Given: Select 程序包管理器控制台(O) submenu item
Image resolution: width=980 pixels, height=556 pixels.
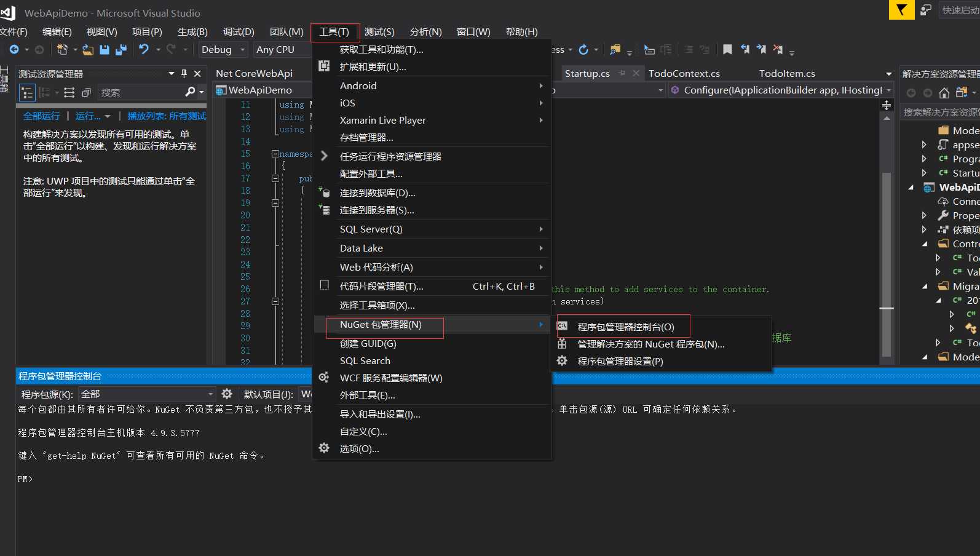Looking at the screenshot, I should point(661,327).
